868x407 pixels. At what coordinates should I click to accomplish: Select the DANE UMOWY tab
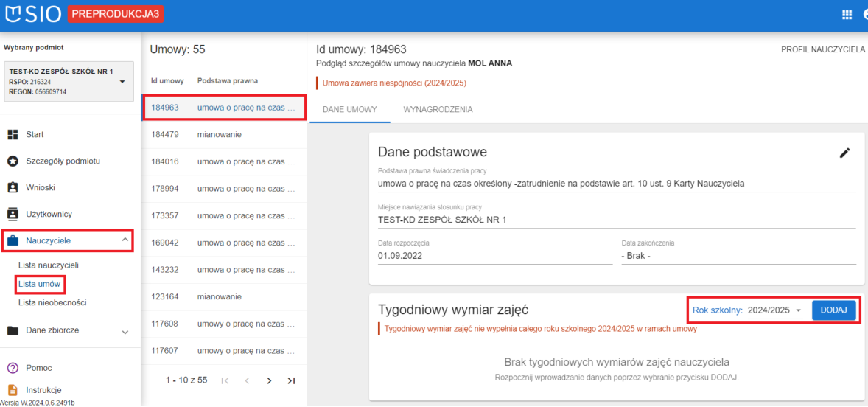(350, 109)
